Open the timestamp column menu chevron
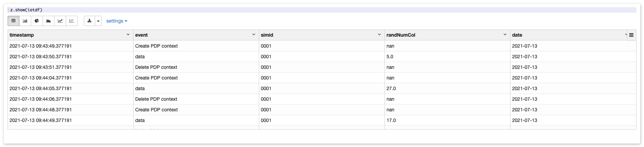 point(128,35)
